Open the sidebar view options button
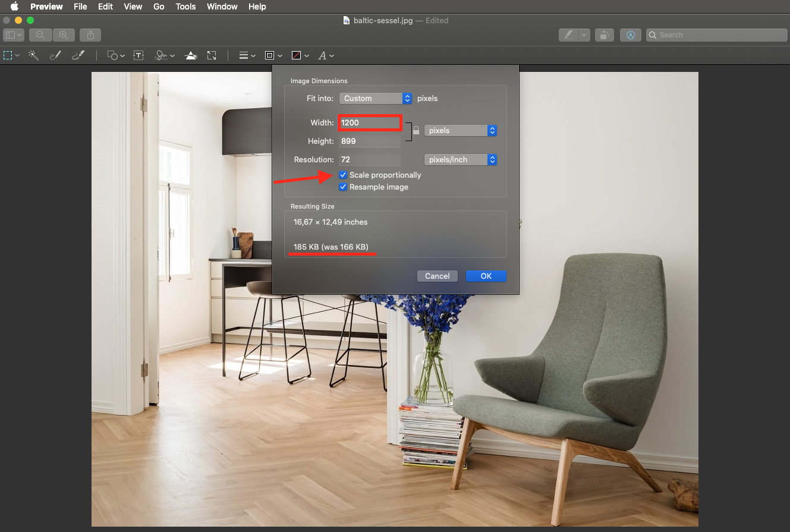790x532 pixels. coord(13,35)
